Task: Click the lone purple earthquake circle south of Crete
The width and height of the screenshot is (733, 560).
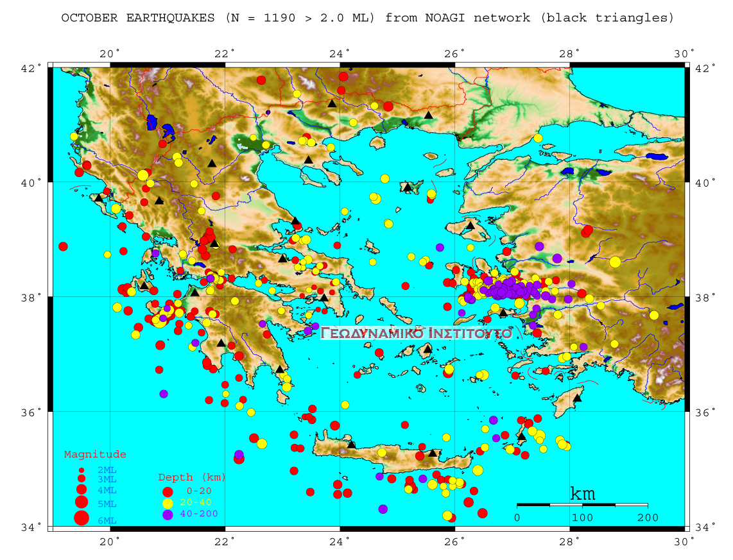Action: pos(383,509)
